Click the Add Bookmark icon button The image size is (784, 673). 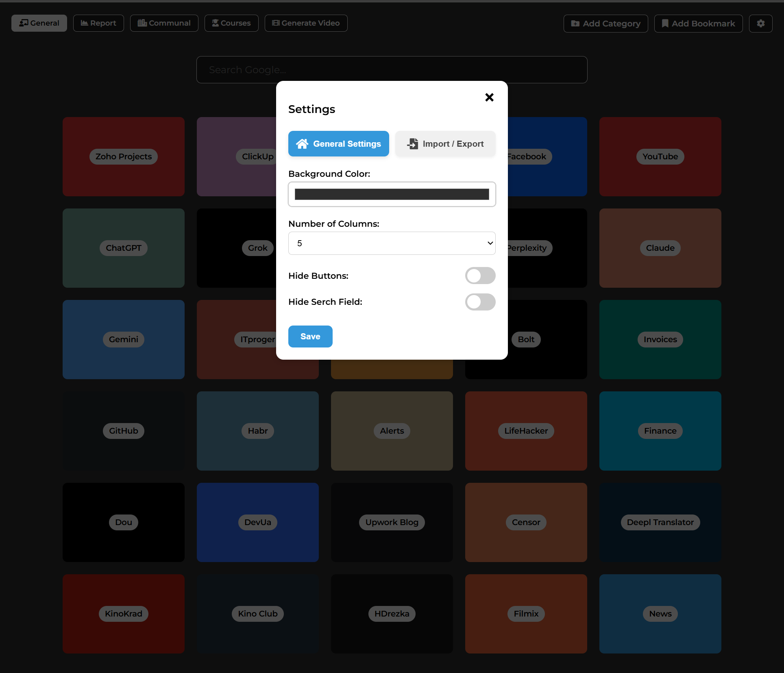click(665, 24)
